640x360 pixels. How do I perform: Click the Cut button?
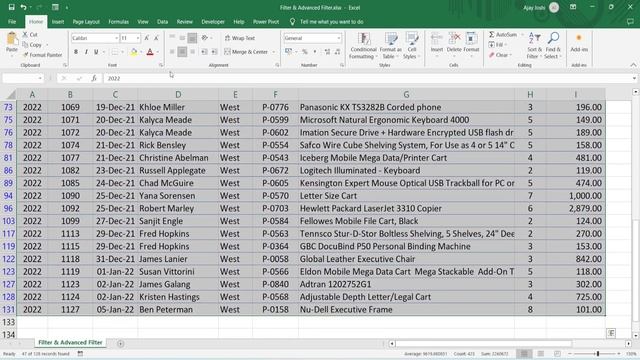coord(30,35)
